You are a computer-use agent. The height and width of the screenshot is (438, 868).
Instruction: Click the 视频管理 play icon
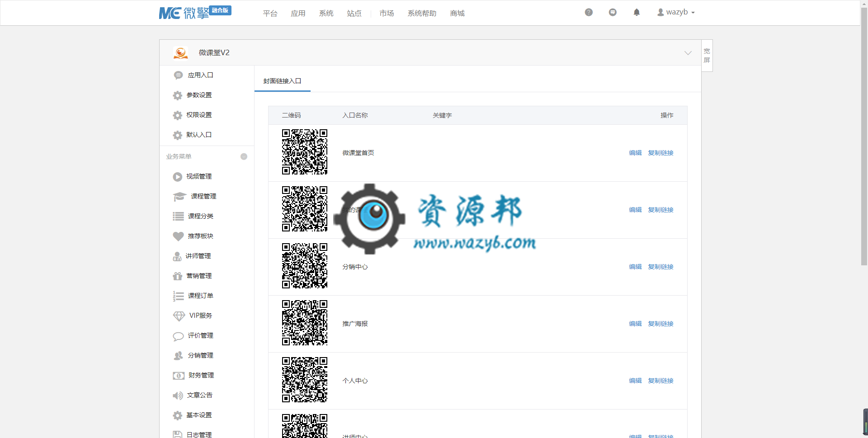pyautogui.click(x=178, y=177)
